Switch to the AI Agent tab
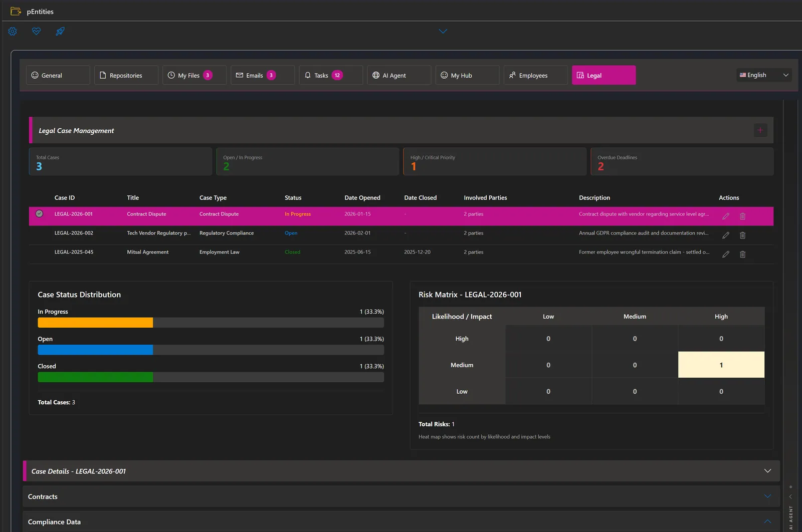This screenshot has height=532, width=802. pos(399,75)
